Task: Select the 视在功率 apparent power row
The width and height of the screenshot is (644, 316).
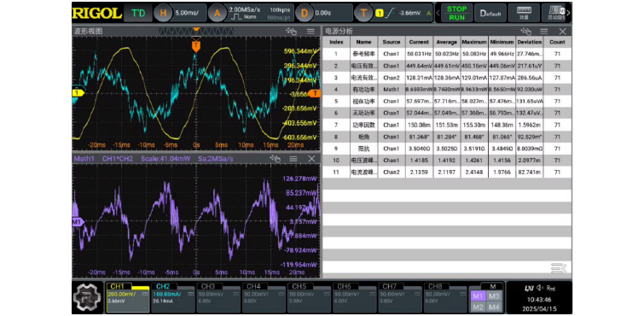Action: [447, 102]
